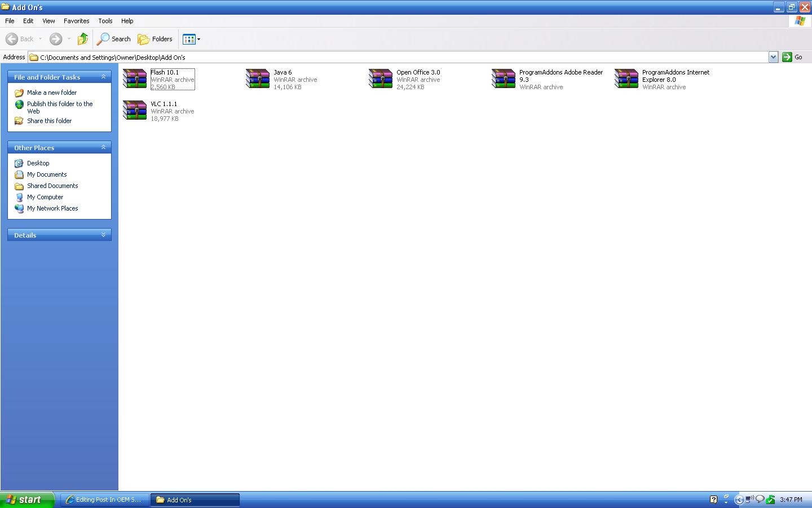Screen dimensions: 812x508
Task: Click the Make a new folder icon
Action: pos(19,93)
